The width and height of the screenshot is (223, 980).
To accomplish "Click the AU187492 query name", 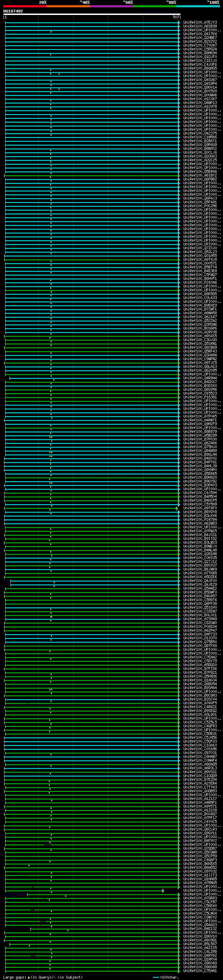I will (x=13, y=11).
